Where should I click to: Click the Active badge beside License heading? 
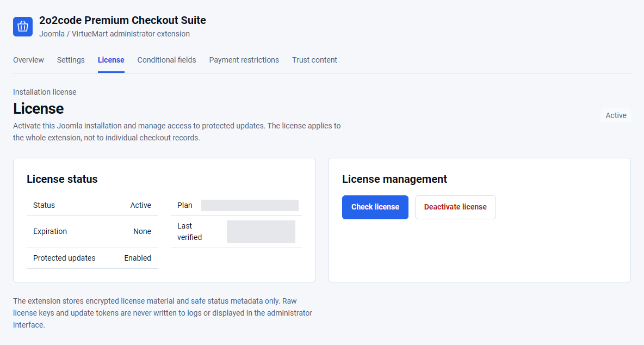tap(616, 116)
